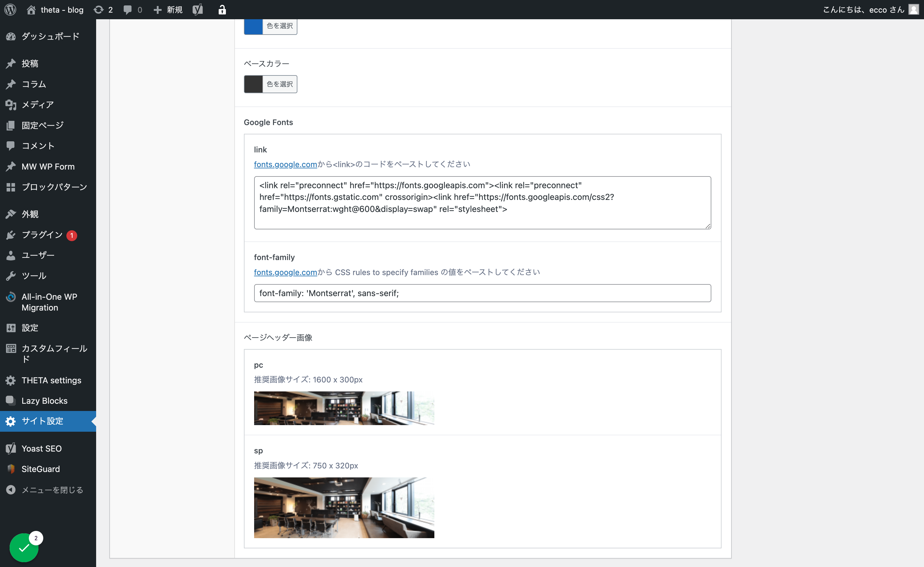Click the 外観 paintbrush icon
Screen dimensions: 924x567
tap(11, 214)
